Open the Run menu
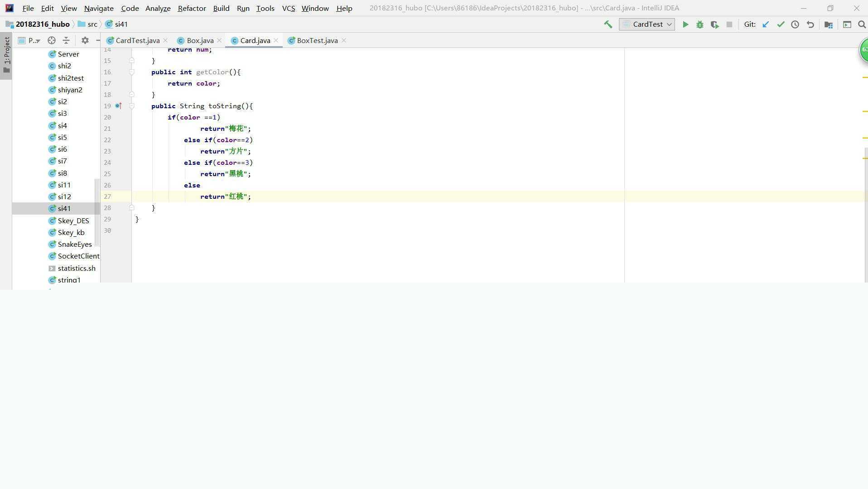The height and width of the screenshot is (489, 868). coord(243,8)
